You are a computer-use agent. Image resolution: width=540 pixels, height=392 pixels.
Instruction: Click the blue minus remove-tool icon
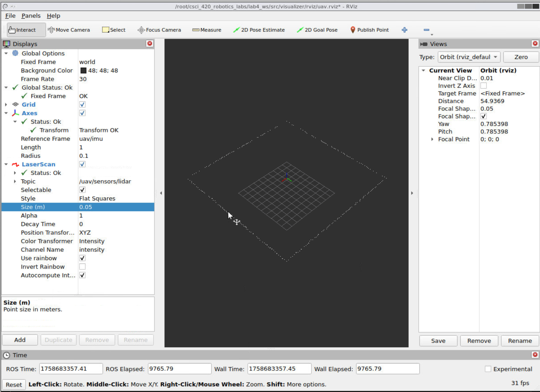pos(426,30)
